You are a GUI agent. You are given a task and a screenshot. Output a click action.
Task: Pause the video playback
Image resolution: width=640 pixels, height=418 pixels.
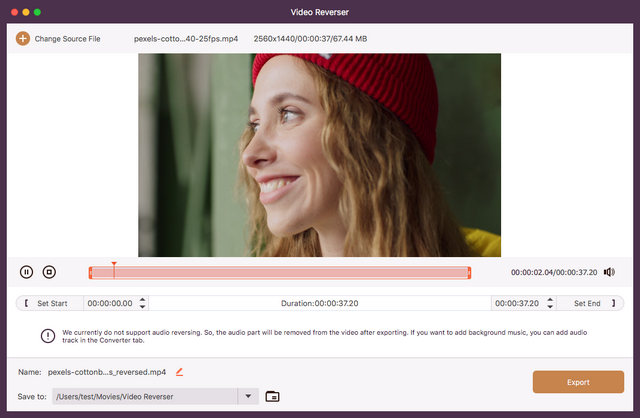point(26,272)
